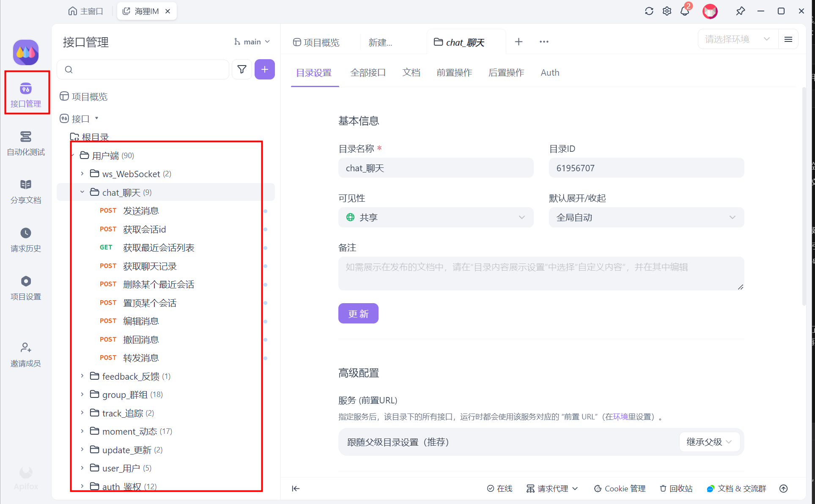Viewport: 815px width, 504px height.
Task: Select the 目录设置 tab
Action: click(314, 73)
